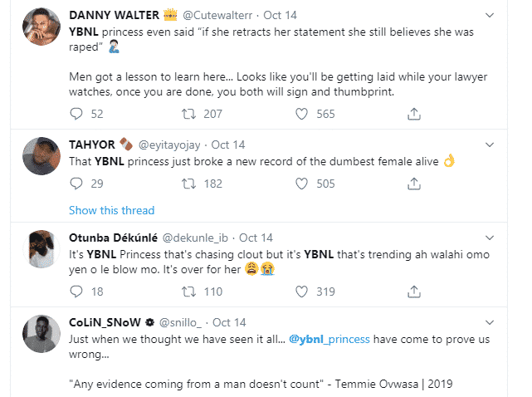Retweet Otunba Dékúnlé's tweet
Screen dimensions: 532x397
(x=188, y=291)
